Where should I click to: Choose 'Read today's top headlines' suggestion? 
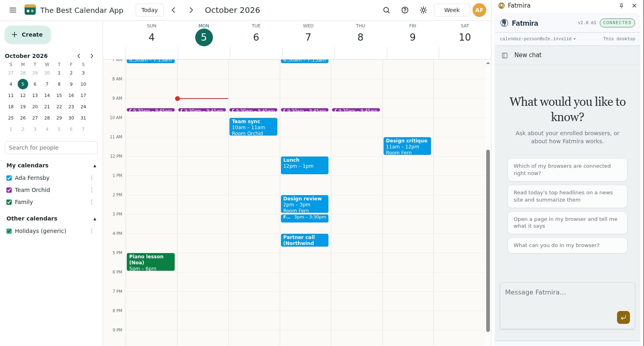click(567, 196)
